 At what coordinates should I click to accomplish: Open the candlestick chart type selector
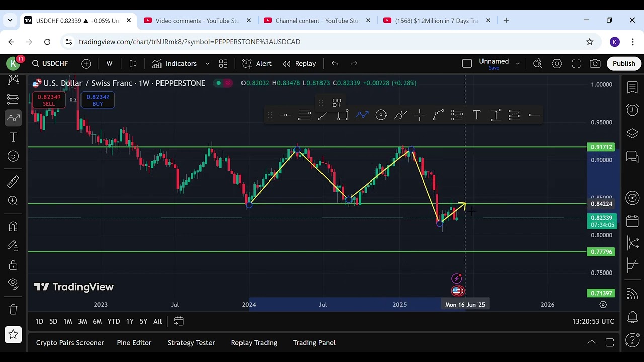pos(133,64)
